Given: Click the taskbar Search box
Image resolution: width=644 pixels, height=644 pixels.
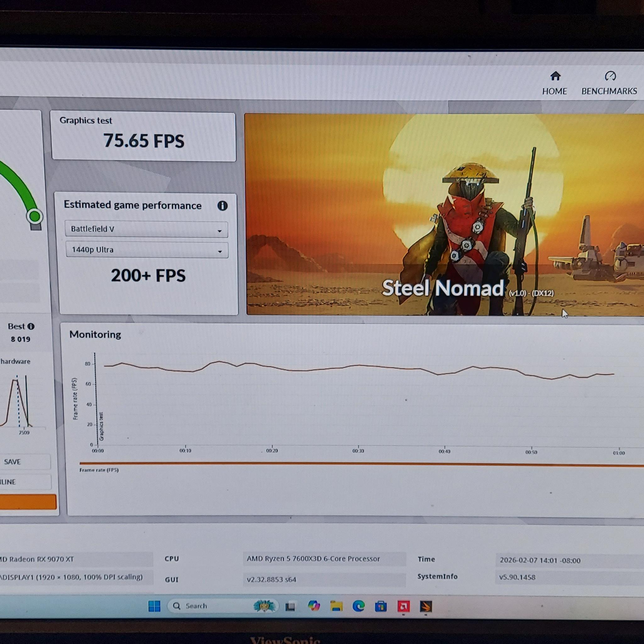Looking at the screenshot, I should coord(223,606).
